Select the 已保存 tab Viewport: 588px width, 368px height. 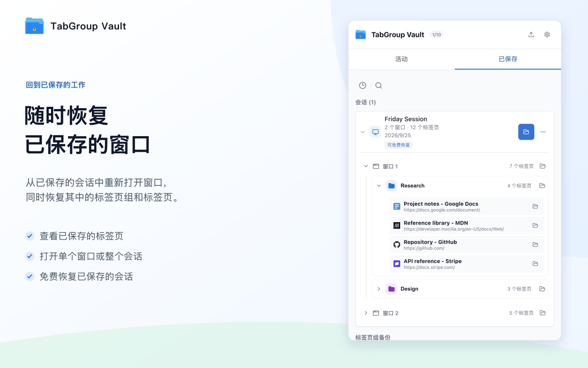(508, 59)
